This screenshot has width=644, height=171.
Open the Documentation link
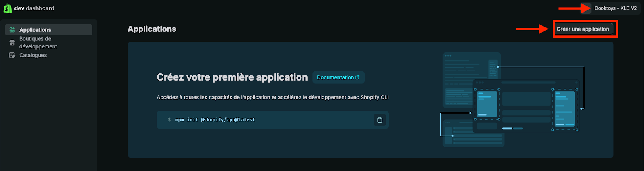coord(335,77)
